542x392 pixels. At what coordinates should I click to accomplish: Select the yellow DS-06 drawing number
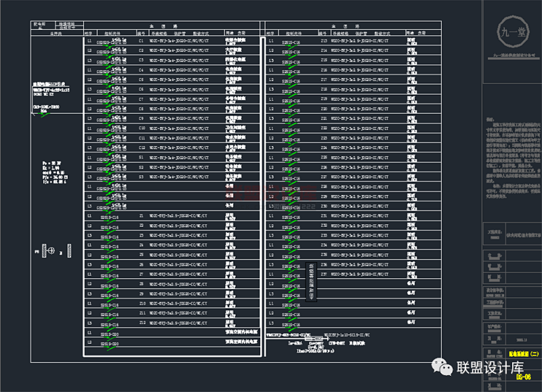(x=522, y=376)
